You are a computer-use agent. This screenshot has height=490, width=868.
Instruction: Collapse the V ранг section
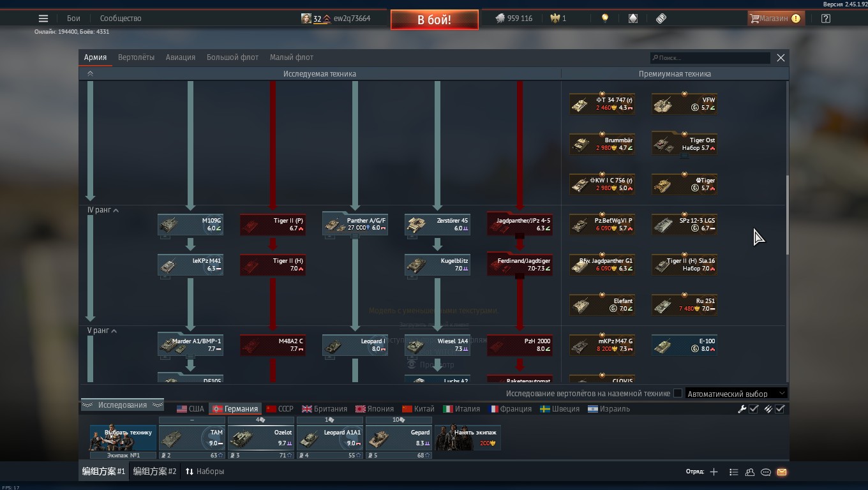click(x=114, y=330)
